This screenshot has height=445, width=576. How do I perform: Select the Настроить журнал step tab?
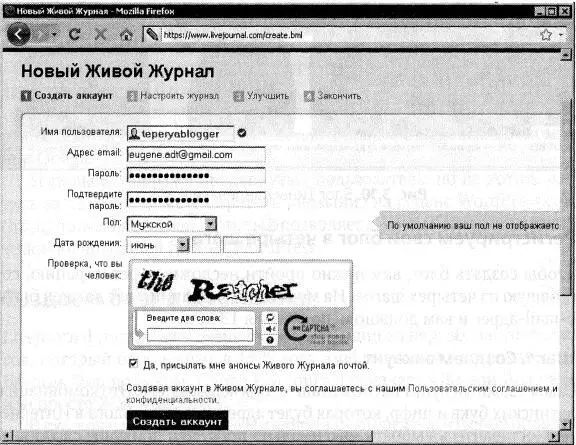pyautogui.click(x=173, y=96)
